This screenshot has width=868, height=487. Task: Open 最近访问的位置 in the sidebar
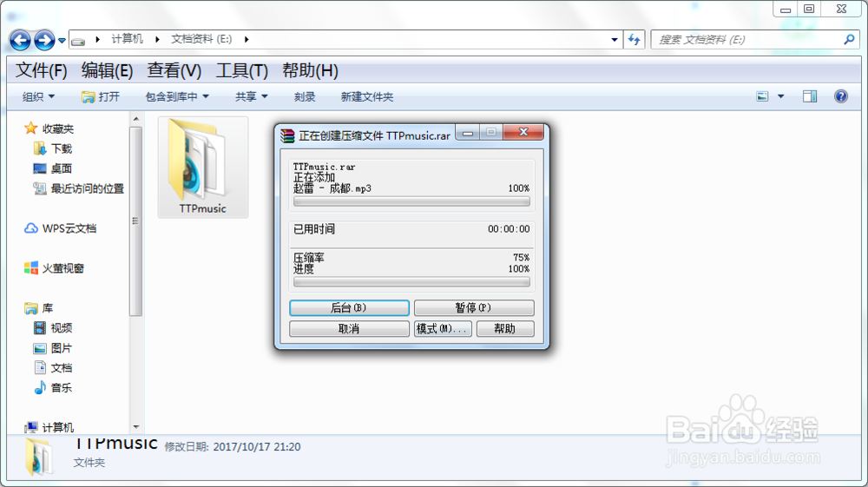79,188
